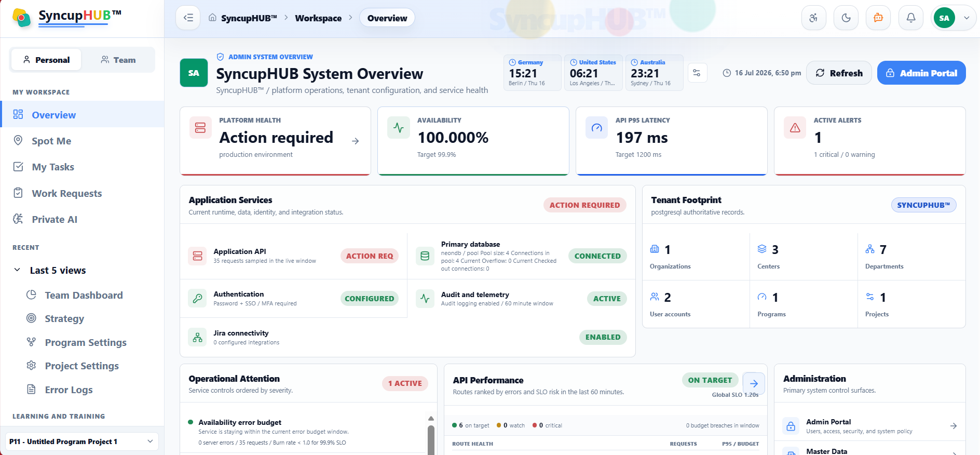The width and height of the screenshot is (980, 455).
Task: Click the Audit and telemetry pulse icon
Action: [425, 298]
